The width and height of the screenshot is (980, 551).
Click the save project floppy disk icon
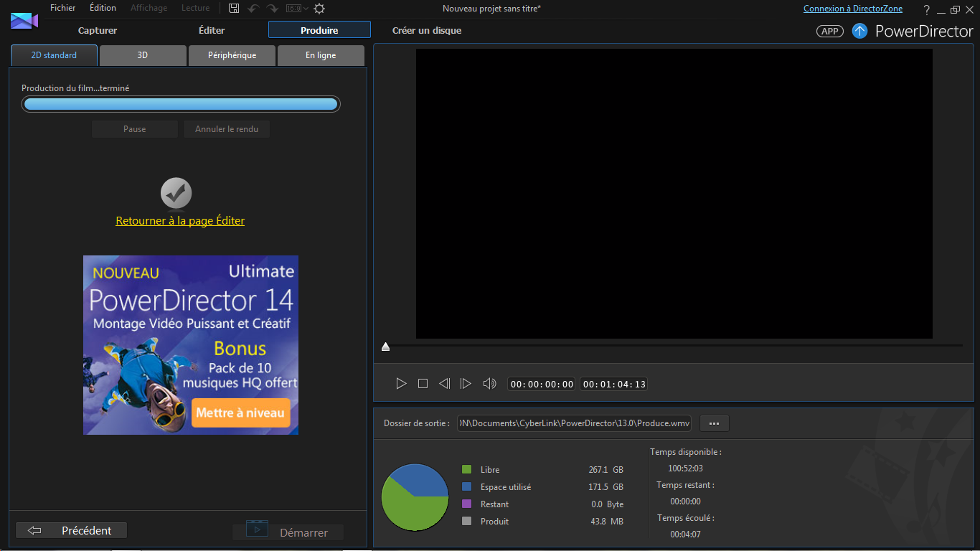pos(234,9)
